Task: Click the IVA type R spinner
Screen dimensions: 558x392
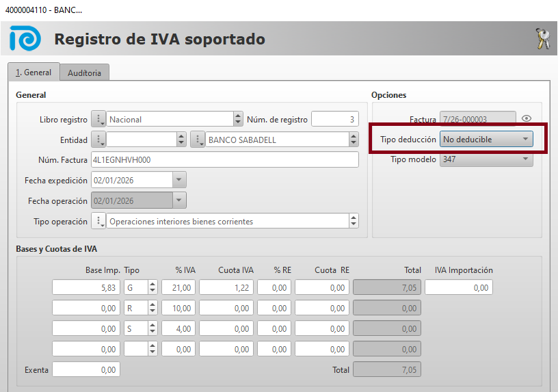Action: pos(152,308)
